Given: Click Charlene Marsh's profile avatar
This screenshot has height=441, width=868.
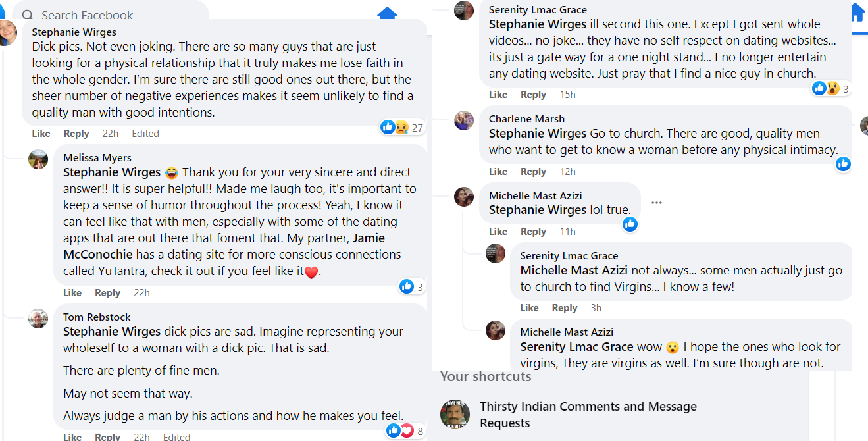Looking at the screenshot, I should pyautogui.click(x=464, y=120).
